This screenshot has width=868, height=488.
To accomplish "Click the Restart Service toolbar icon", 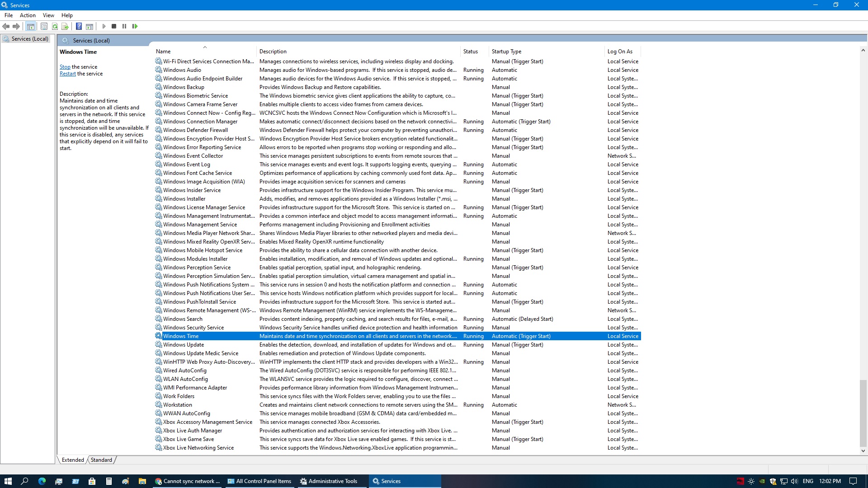I will coord(135,26).
